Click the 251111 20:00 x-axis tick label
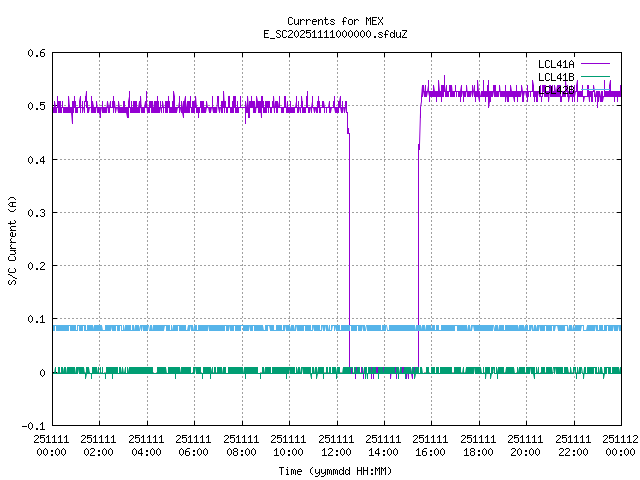Image resolution: width=640 pixels, height=480 pixels. [526, 444]
